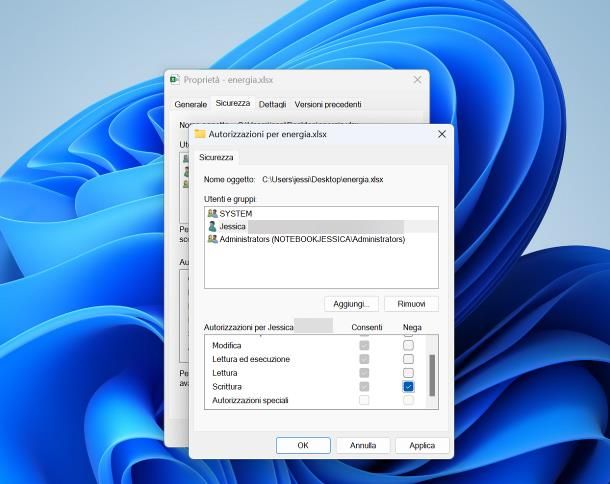This screenshot has height=484, width=610.
Task: Toggle Nega checkbox for Lettura ed esecuzione
Action: pos(408,359)
